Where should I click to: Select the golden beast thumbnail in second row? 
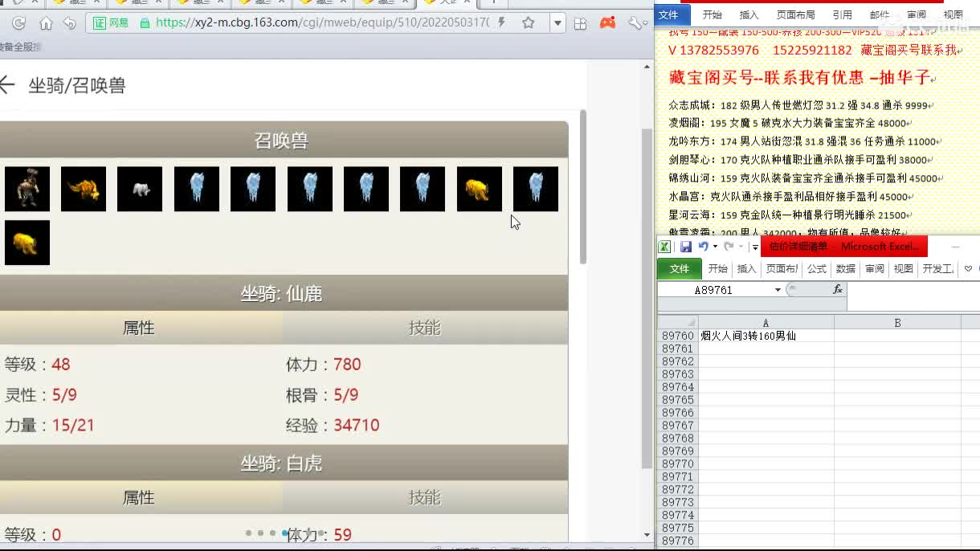[x=27, y=243]
